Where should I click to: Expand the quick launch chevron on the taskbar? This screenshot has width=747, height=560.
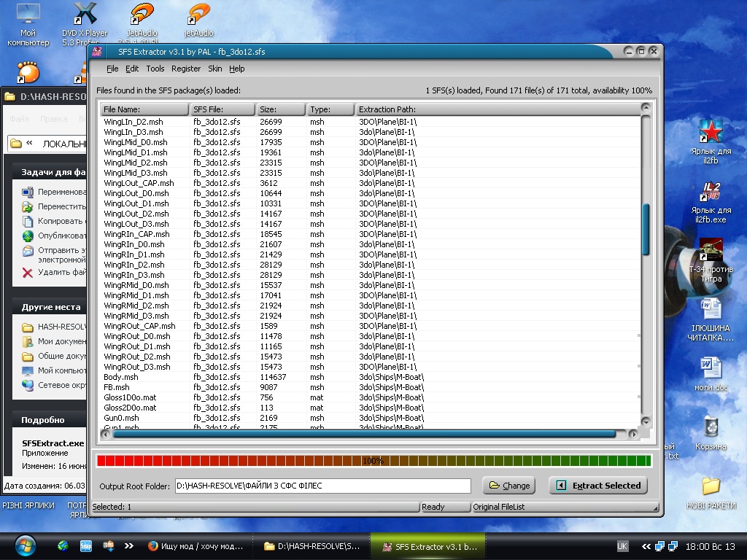[x=129, y=546]
